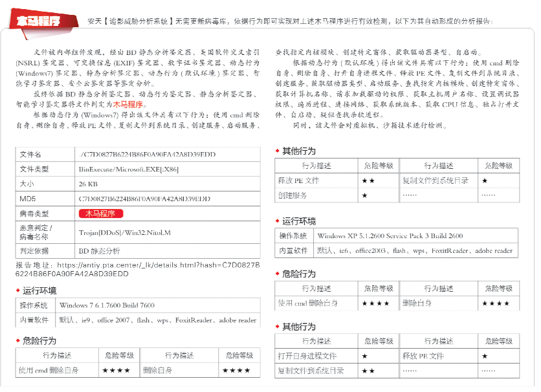This screenshot has height=392, width=541.
Task: Select the software list starting 默认、ie9、office 2007
Action: tap(158, 320)
